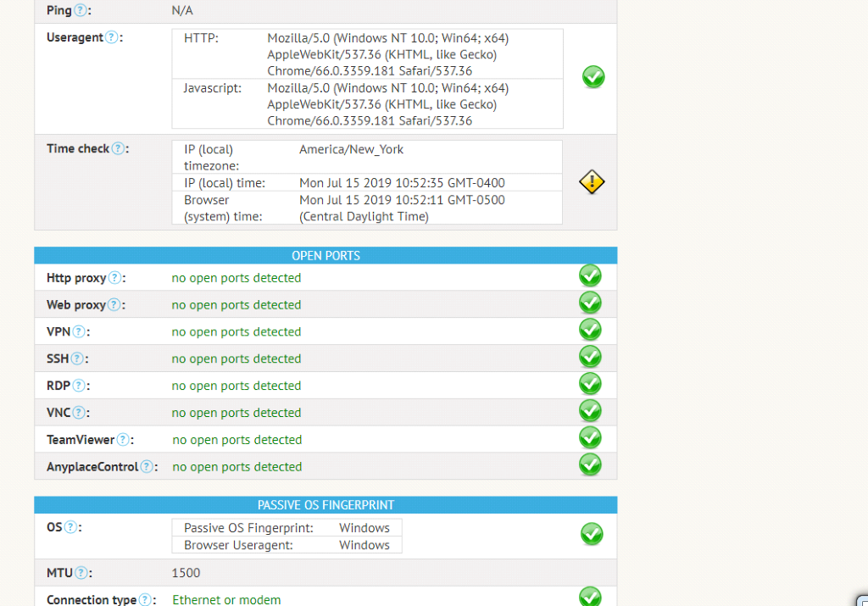Image resolution: width=868 pixels, height=606 pixels.
Task: Click the help icon beside VNC
Action: (x=80, y=413)
